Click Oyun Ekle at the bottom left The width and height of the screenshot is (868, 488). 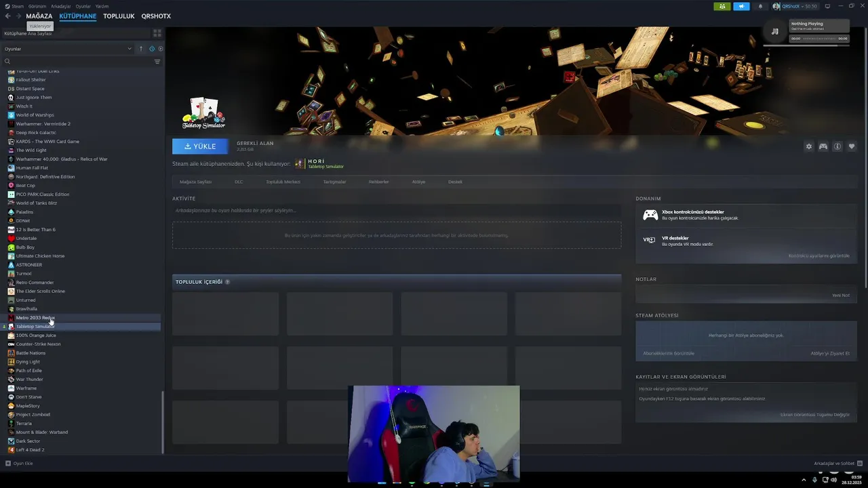(x=19, y=464)
